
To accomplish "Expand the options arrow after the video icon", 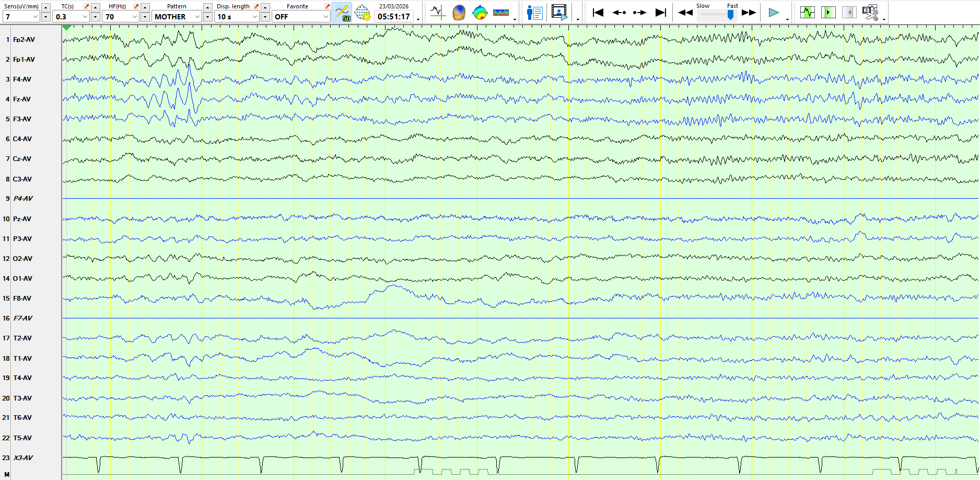I will click(578, 19).
